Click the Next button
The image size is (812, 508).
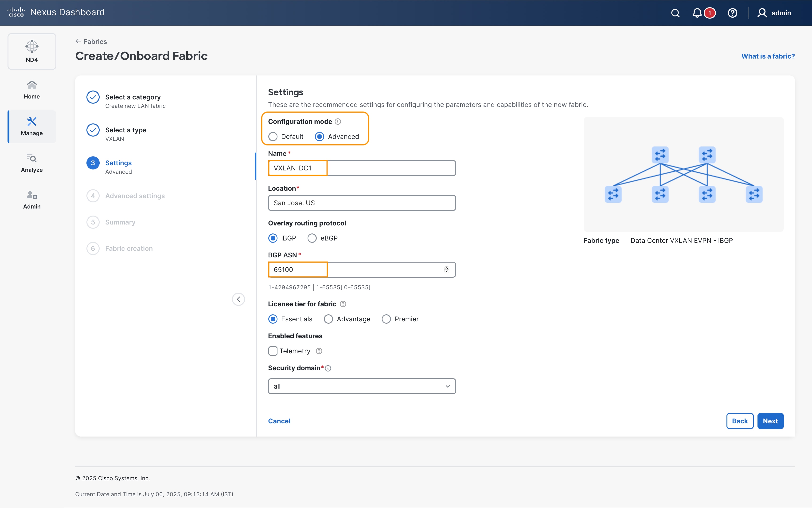(x=770, y=421)
